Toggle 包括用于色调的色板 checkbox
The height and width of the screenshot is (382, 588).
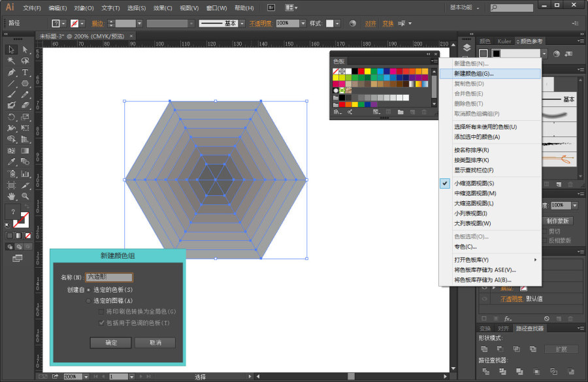(x=101, y=323)
